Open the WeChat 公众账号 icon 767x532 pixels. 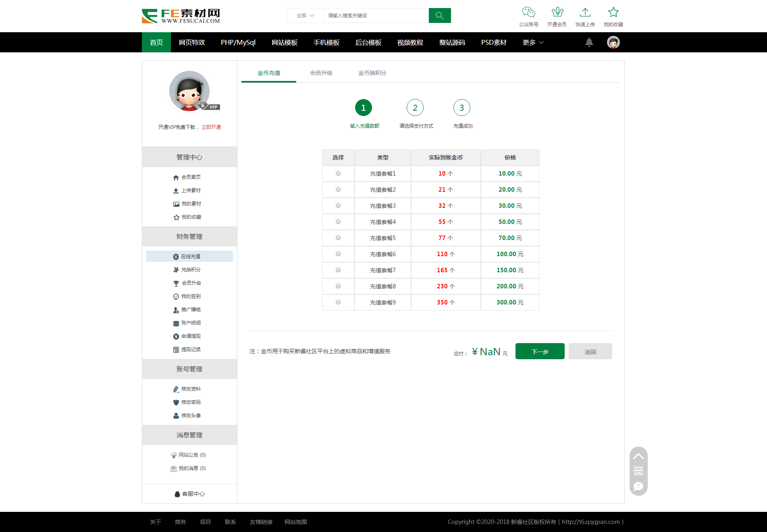click(x=528, y=12)
